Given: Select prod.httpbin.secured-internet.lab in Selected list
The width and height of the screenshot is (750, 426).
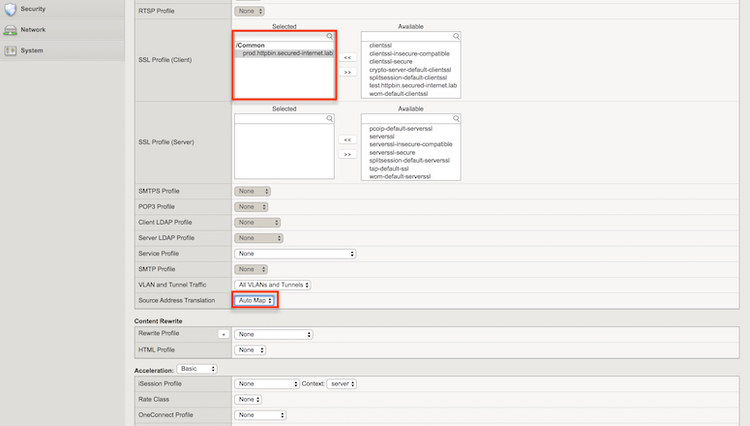Looking at the screenshot, I should pos(288,53).
